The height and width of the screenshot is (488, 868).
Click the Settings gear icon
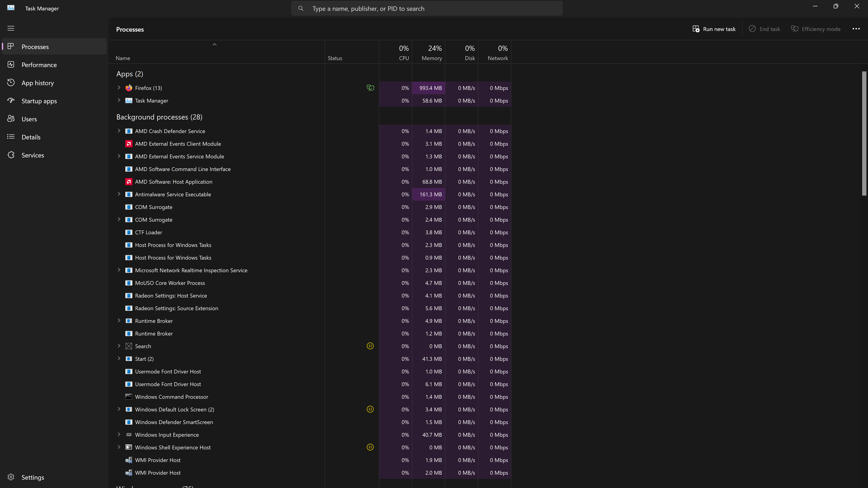(11, 477)
